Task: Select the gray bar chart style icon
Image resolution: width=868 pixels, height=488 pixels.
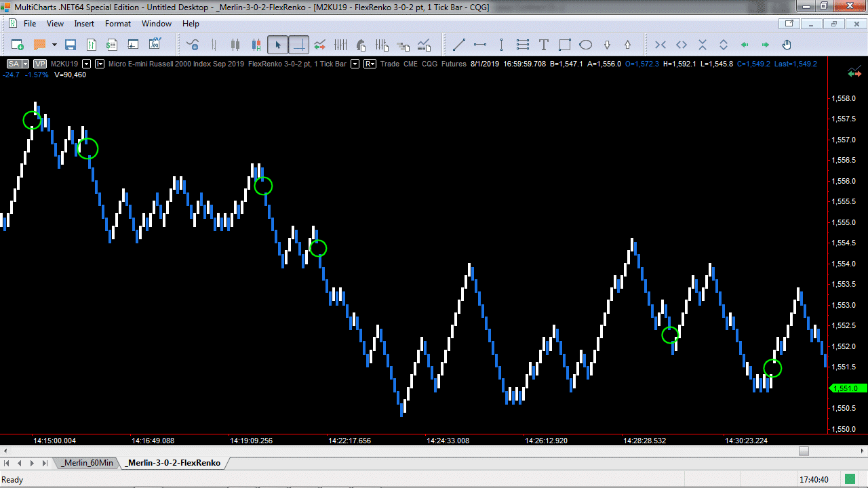Action: coord(214,45)
